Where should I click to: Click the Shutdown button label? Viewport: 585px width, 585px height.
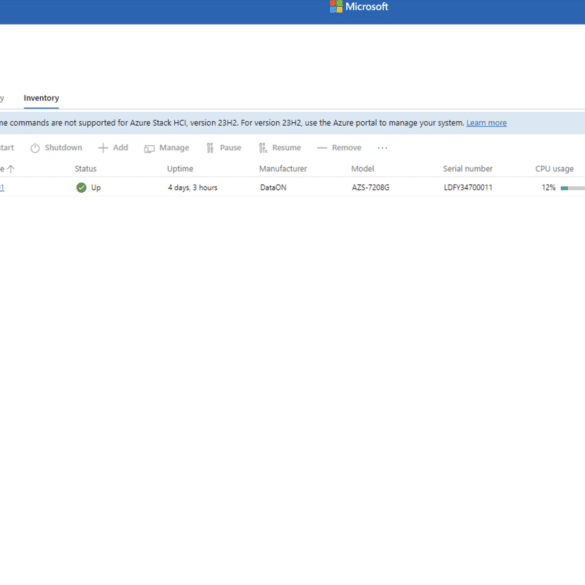63,148
